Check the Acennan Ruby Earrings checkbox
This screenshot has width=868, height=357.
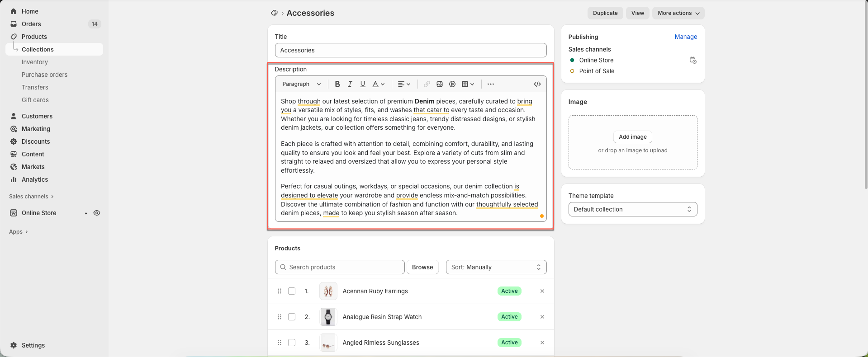coord(292,291)
